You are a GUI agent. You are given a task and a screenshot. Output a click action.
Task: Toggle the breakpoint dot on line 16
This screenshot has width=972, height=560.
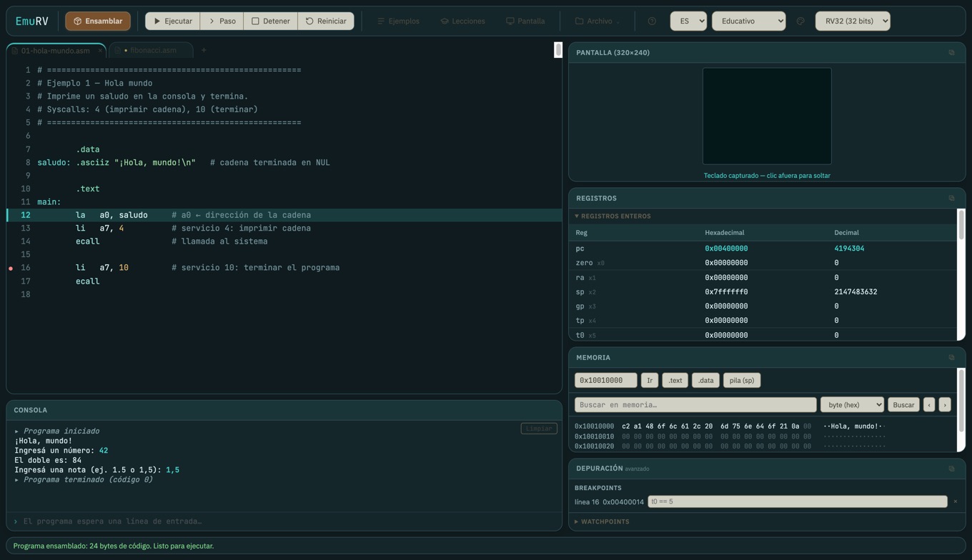point(11,269)
